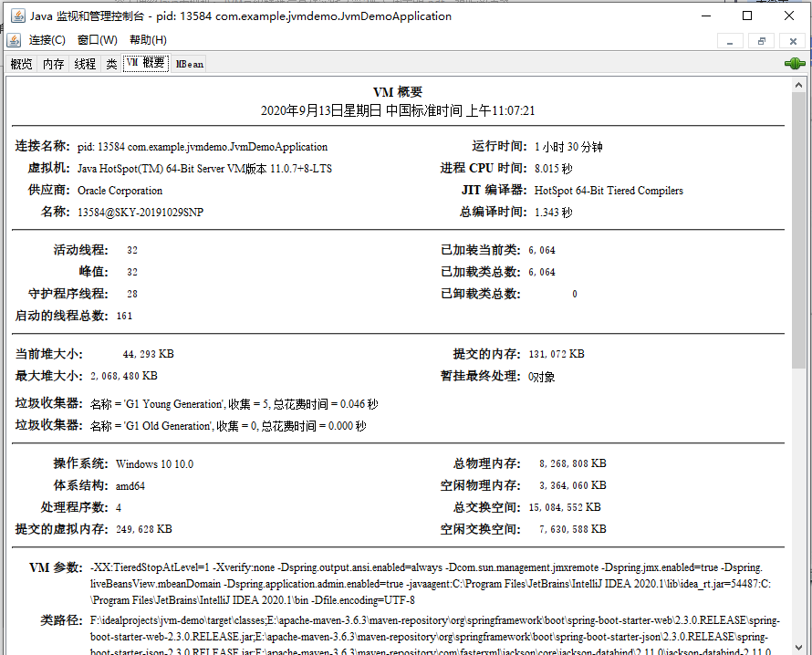Image resolution: width=812 pixels, height=655 pixels.
Task: Click the scrollbar up arrow
Action: click(x=798, y=85)
